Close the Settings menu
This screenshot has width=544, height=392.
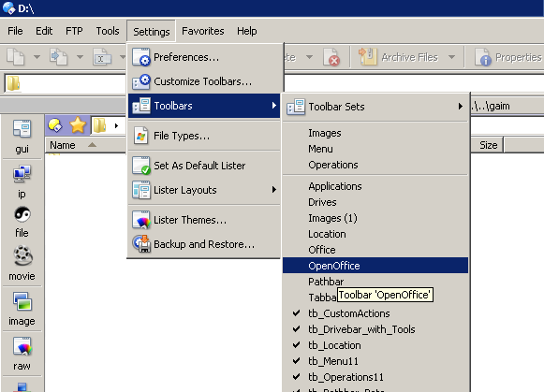pyautogui.click(x=152, y=32)
